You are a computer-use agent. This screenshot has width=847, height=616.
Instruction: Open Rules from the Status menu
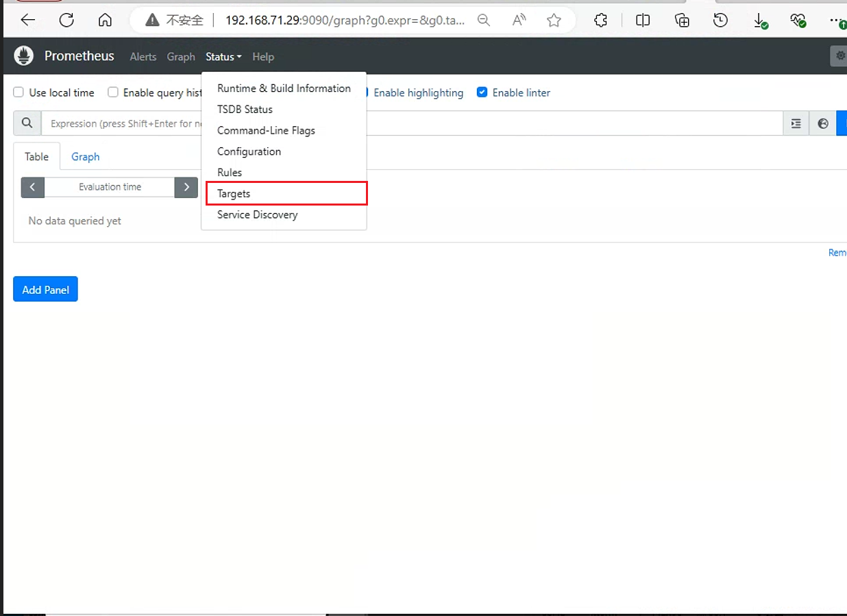point(284,173)
